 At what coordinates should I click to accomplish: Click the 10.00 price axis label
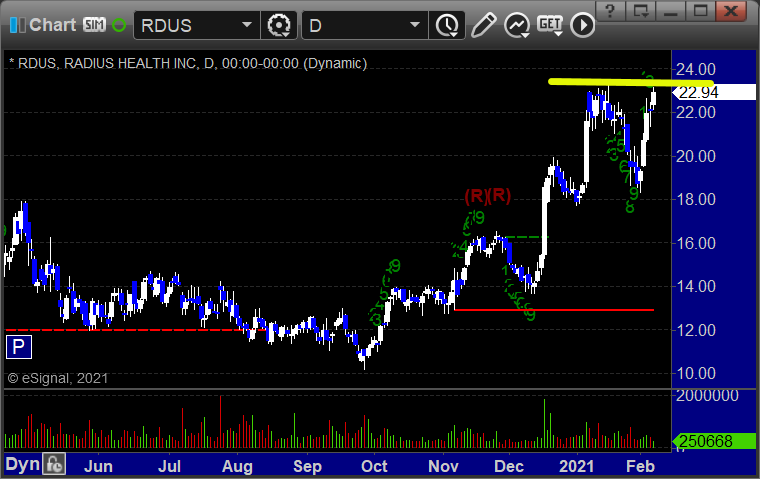pyautogui.click(x=696, y=373)
